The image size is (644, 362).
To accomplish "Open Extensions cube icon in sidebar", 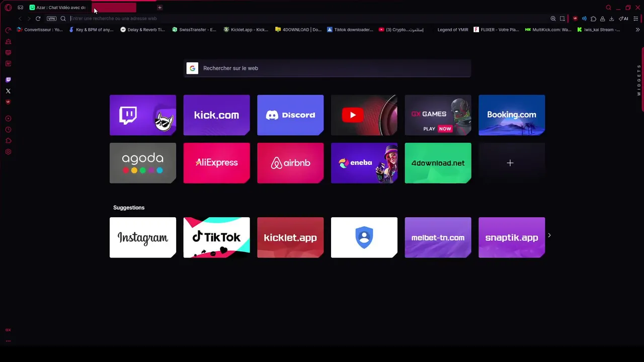I will 8,141.
